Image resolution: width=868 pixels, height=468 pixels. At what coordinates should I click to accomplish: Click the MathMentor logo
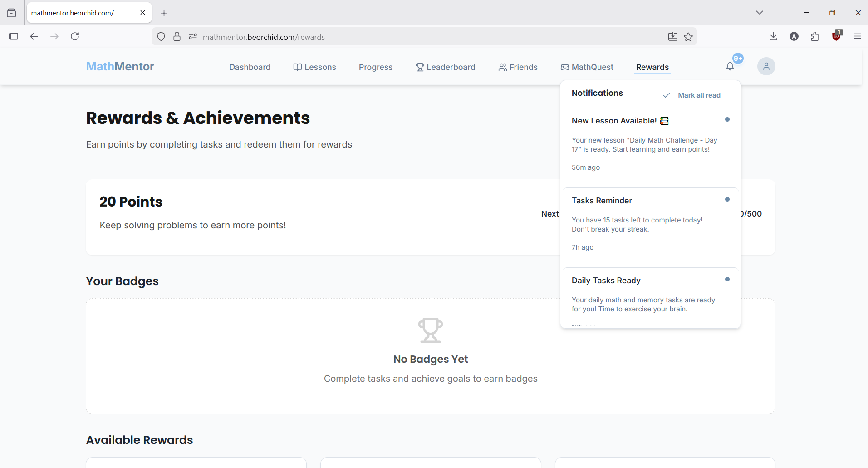point(120,67)
